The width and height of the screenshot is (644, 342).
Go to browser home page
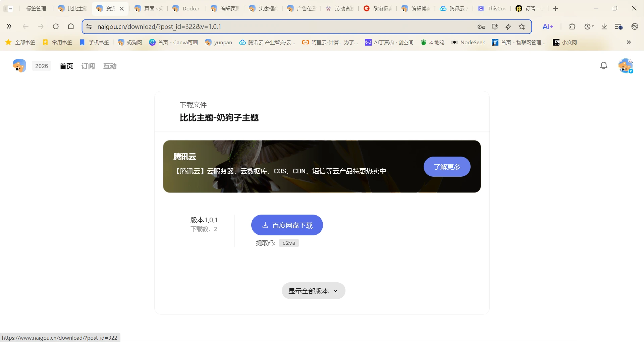tap(71, 26)
